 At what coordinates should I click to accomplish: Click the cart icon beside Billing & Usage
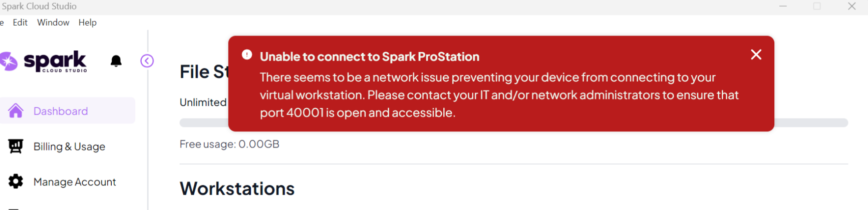(16, 146)
